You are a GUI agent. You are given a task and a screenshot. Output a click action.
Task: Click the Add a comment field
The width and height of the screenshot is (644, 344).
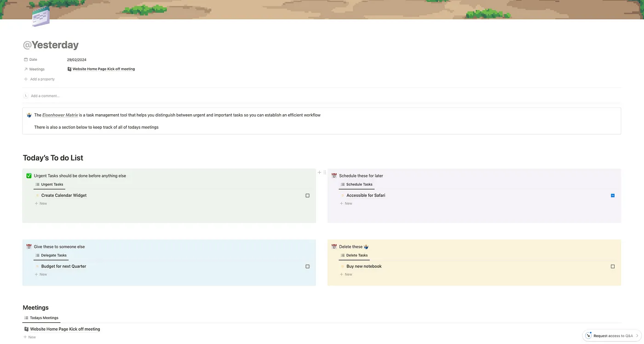(45, 96)
